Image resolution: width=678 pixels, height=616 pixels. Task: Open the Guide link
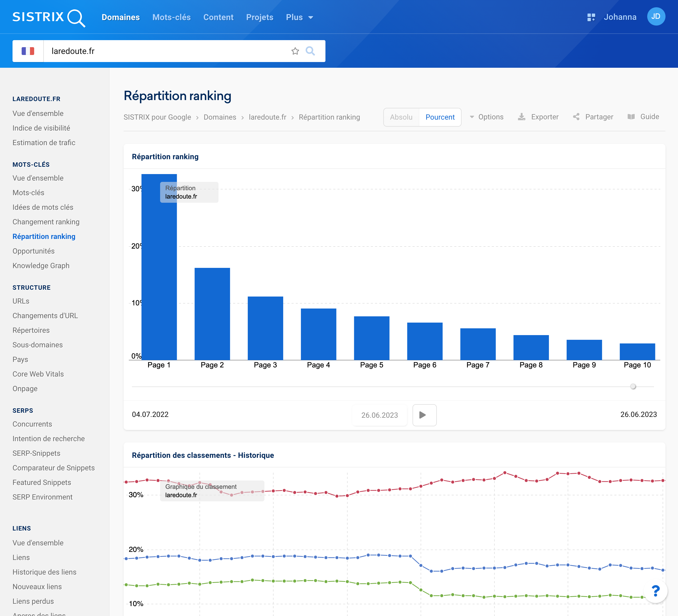click(649, 117)
